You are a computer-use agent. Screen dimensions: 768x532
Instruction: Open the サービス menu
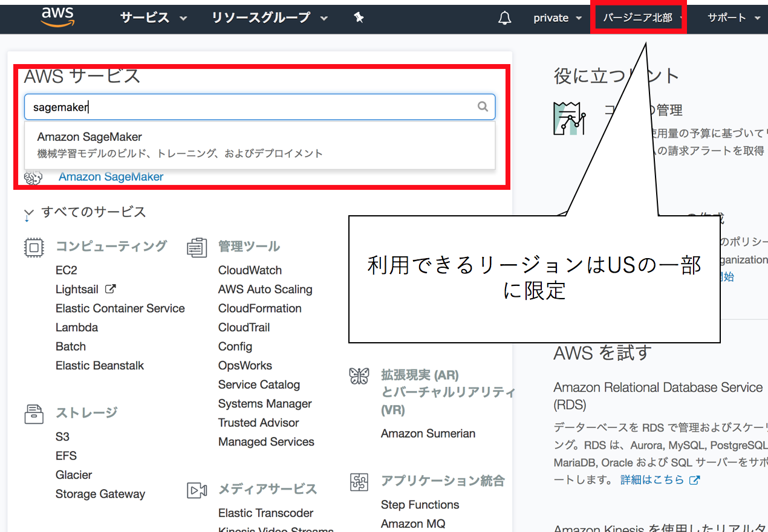pyautogui.click(x=154, y=18)
